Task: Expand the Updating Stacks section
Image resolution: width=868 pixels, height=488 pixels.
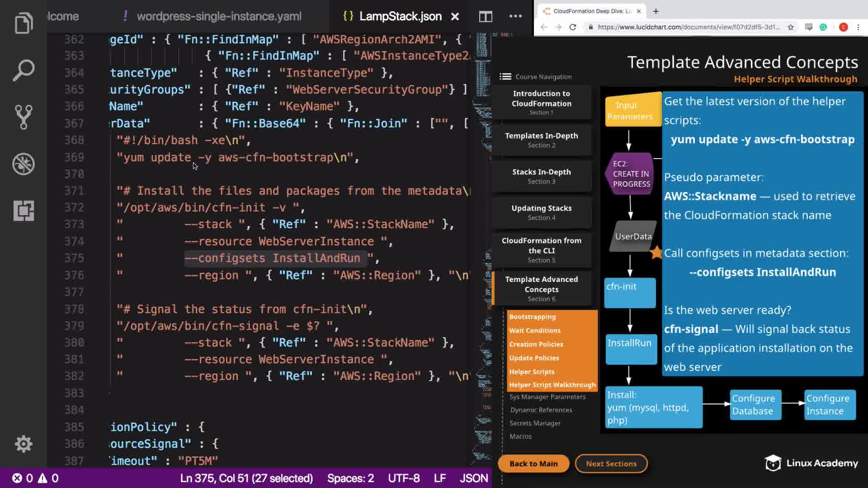Action: pos(541,212)
